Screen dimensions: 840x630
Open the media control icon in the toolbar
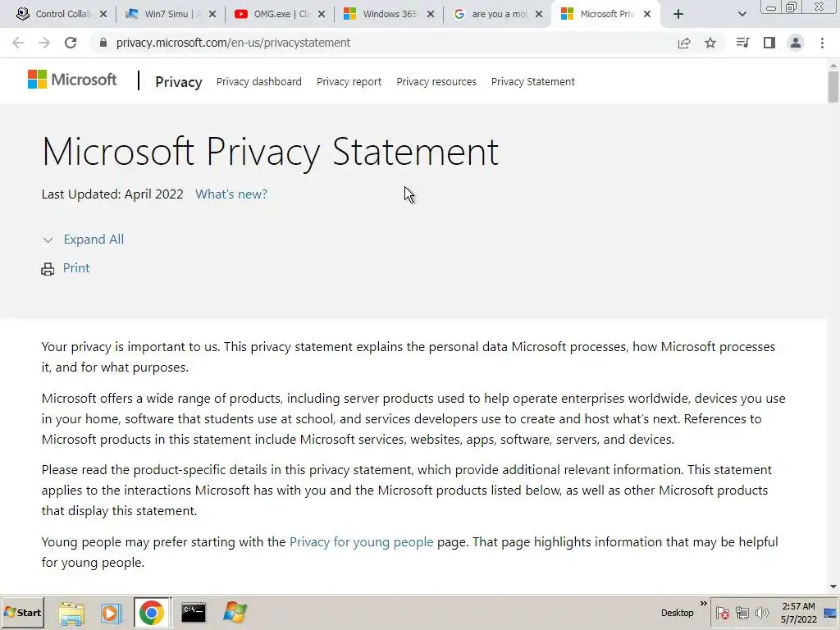coord(742,43)
